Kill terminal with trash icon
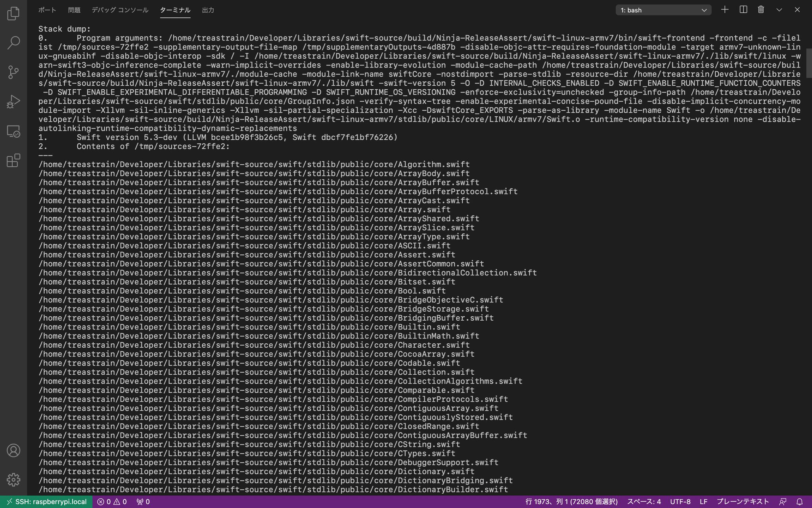The height and width of the screenshot is (508, 812). [761, 10]
